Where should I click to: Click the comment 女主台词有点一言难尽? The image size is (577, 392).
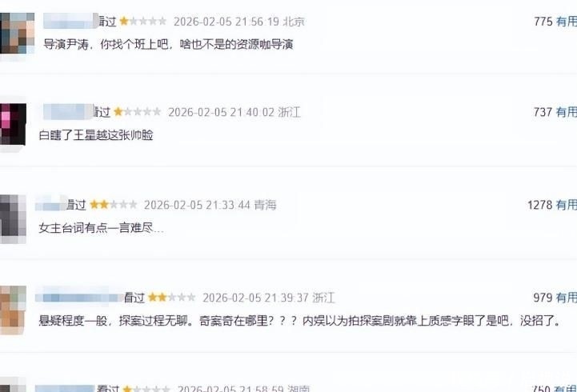pyautogui.click(x=101, y=228)
